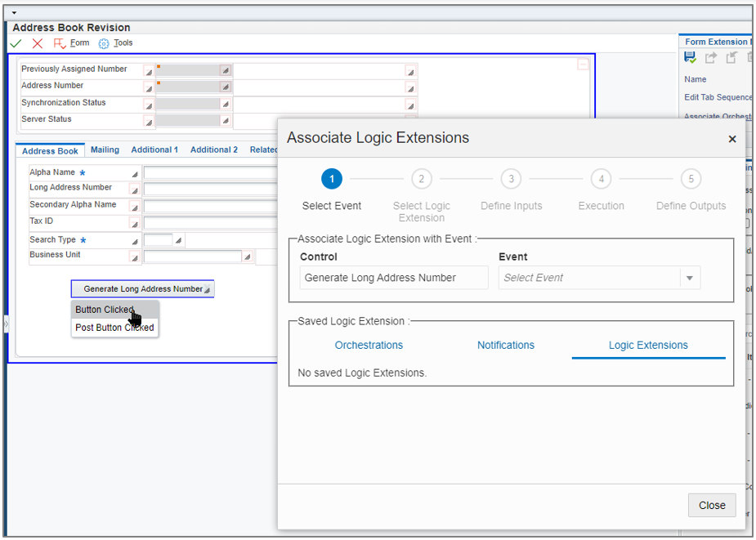The height and width of the screenshot is (540, 756).
Task: Click the import icon in Form Extension panel
Action: tap(731, 56)
